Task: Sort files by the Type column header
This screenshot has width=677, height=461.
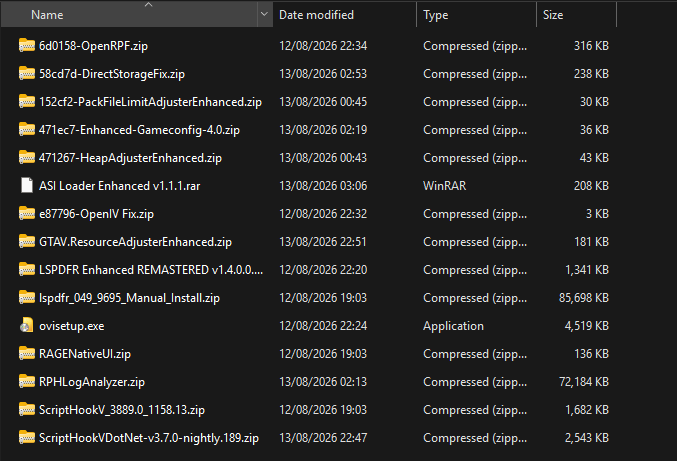Action: click(x=436, y=15)
